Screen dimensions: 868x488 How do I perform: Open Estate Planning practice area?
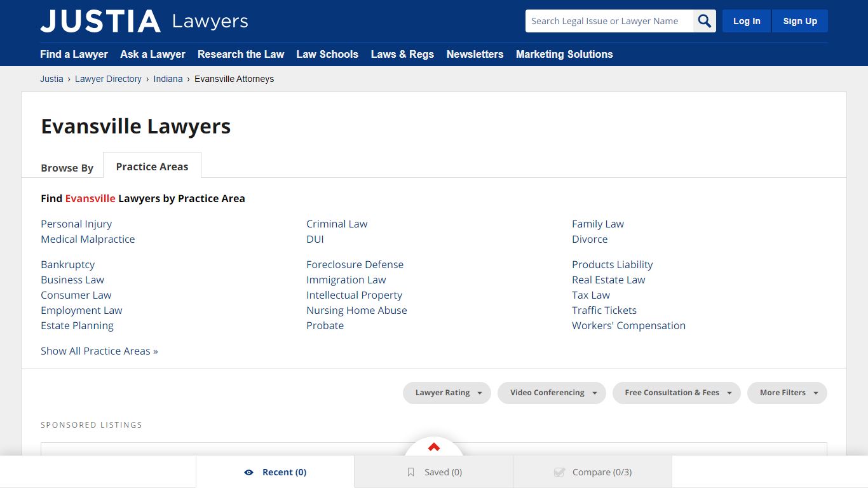(x=77, y=325)
